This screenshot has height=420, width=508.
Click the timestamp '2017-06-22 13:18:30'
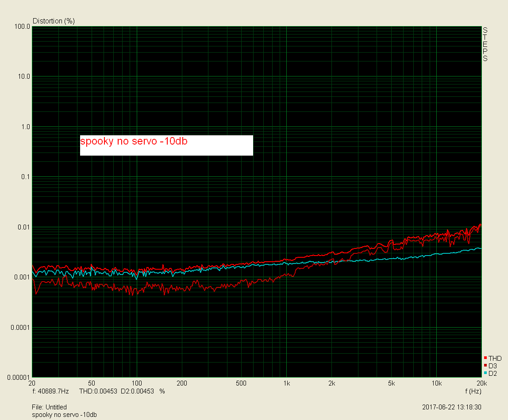click(x=452, y=407)
